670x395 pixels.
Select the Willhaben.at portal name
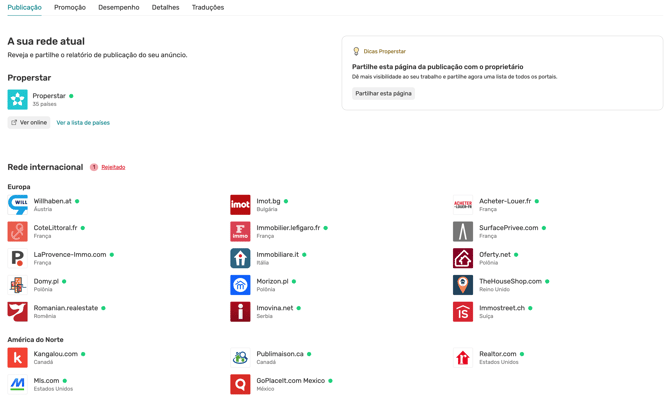[53, 201]
